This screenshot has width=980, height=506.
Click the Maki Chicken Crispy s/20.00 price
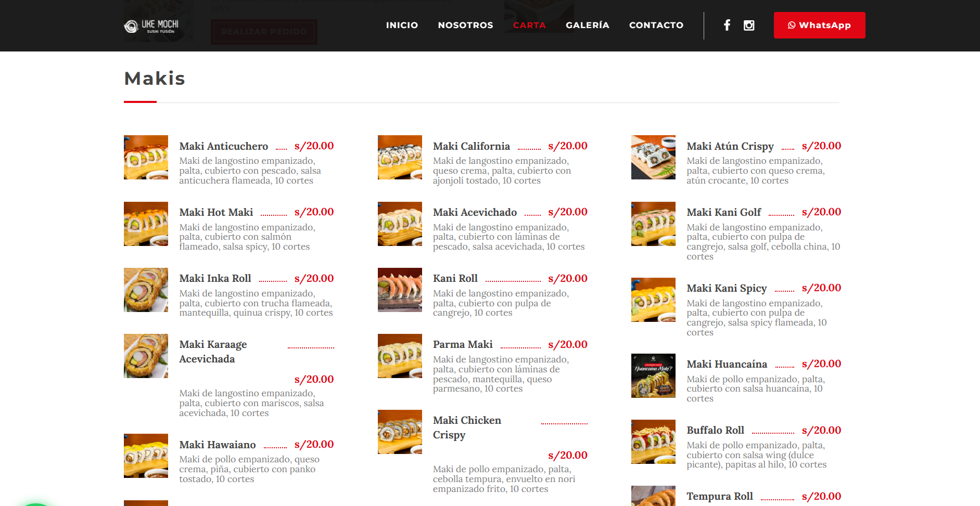568,455
